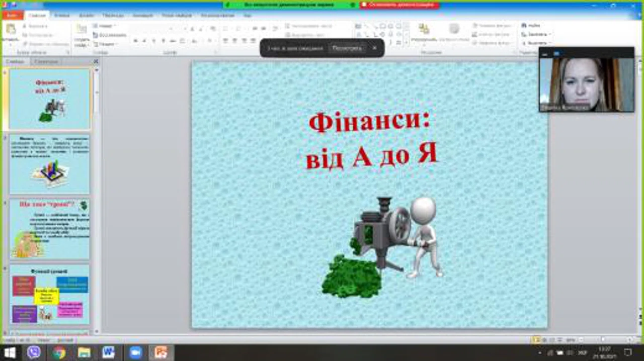The width and height of the screenshot is (644, 361).
Task: Click the PowerPoint icon in the taskbar
Action: pyautogui.click(x=161, y=352)
